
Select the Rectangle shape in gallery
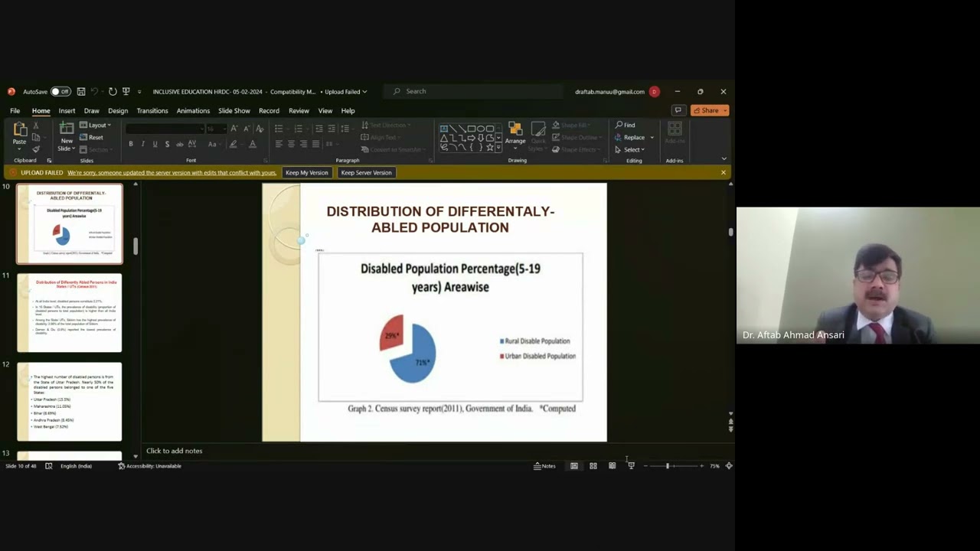pyautogui.click(x=472, y=129)
